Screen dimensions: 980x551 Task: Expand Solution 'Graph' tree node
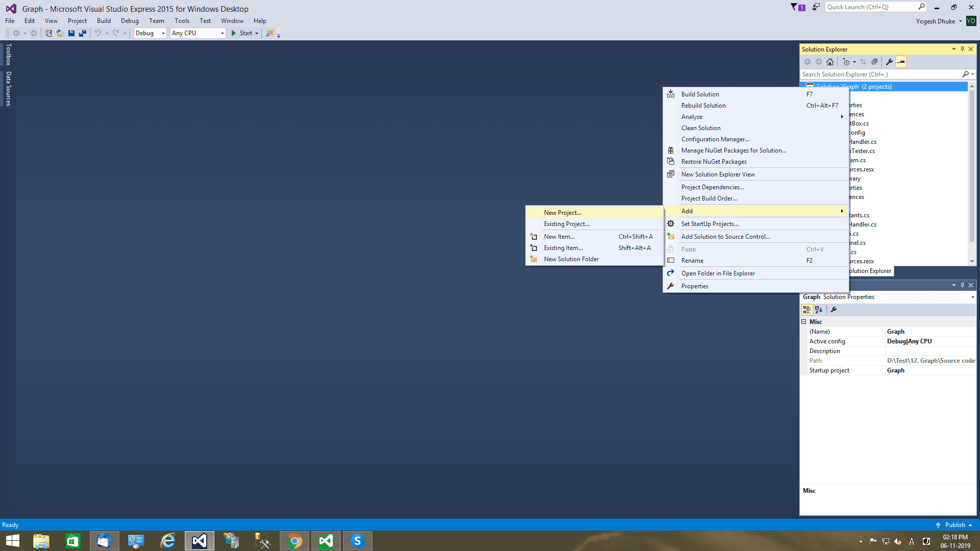(x=805, y=86)
